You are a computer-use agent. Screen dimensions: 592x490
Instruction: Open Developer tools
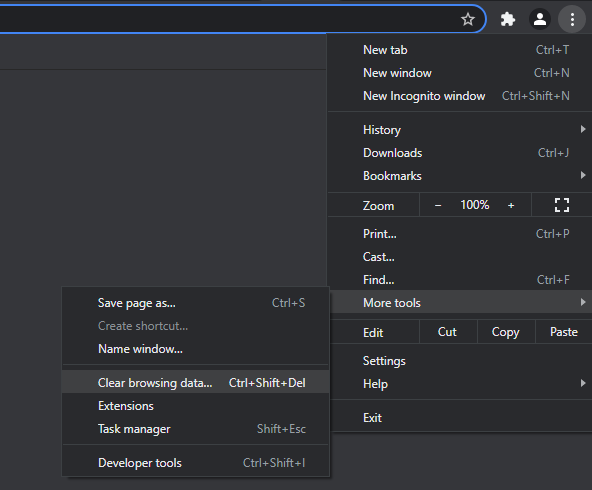click(x=196, y=462)
